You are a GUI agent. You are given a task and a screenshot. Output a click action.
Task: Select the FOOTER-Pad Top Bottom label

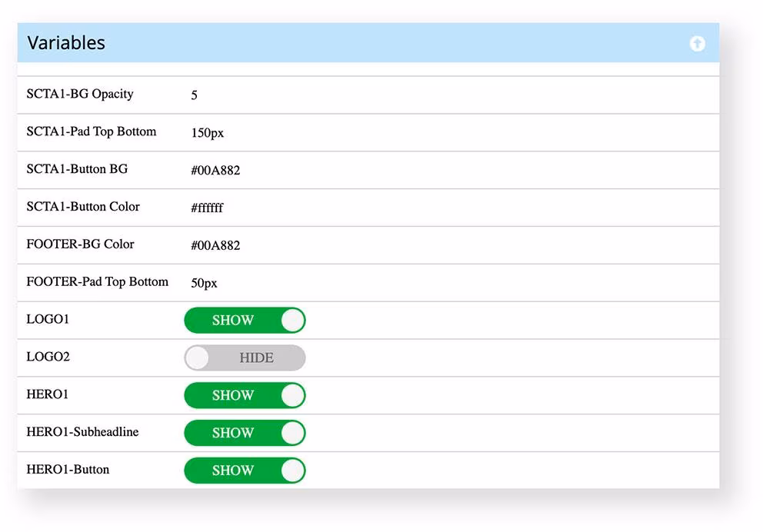(97, 282)
